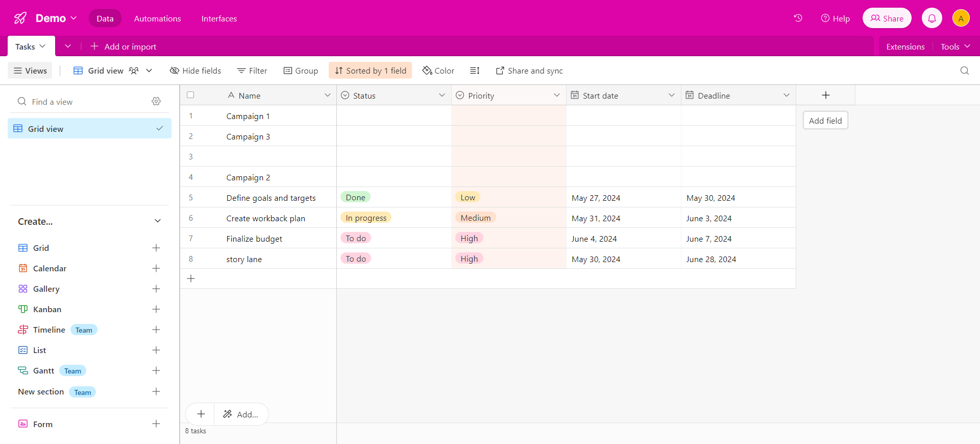Switch to the Interfaces tab
Viewport: 980px width, 444px height.
219,18
